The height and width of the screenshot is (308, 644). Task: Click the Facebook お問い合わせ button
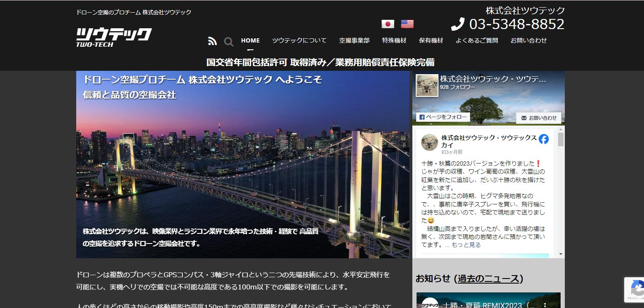[539, 118]
